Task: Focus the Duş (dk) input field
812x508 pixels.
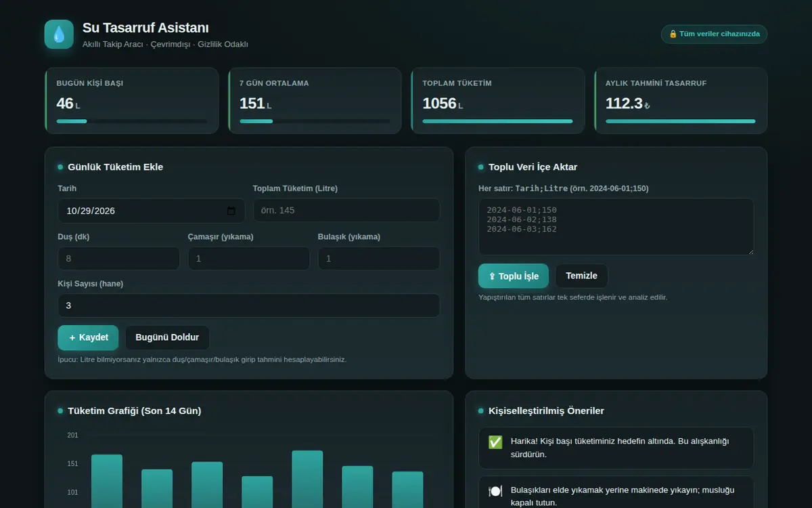Action: coord(119,259)
